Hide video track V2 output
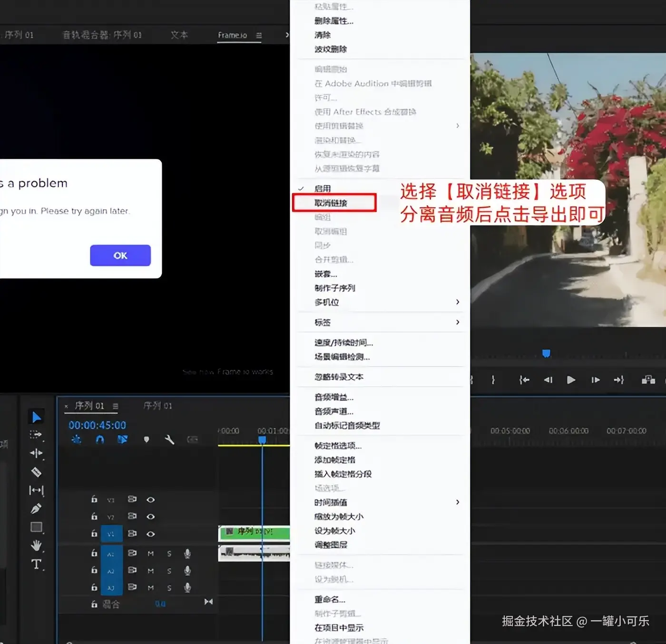 (x=150, y=517)
